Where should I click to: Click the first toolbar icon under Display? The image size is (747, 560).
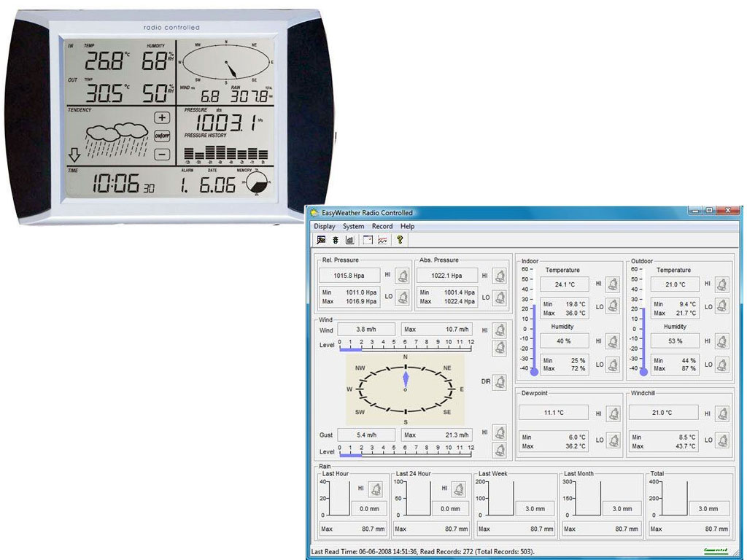pos(321,240)
